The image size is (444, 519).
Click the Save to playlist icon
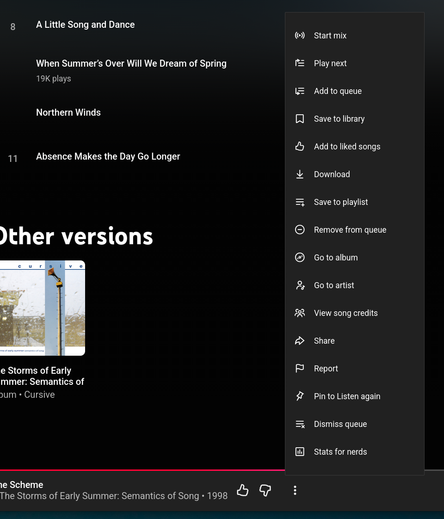[300, 202]
